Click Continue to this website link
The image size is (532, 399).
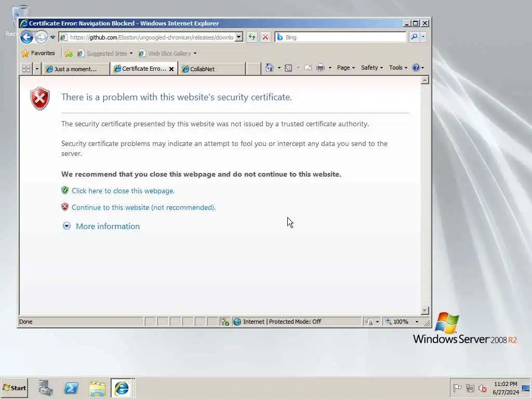pyautogui.click(x=143, y=207)
